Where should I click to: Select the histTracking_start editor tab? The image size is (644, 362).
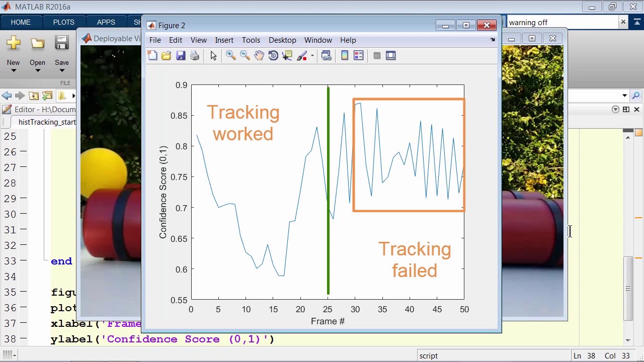(x=47, y=122)
